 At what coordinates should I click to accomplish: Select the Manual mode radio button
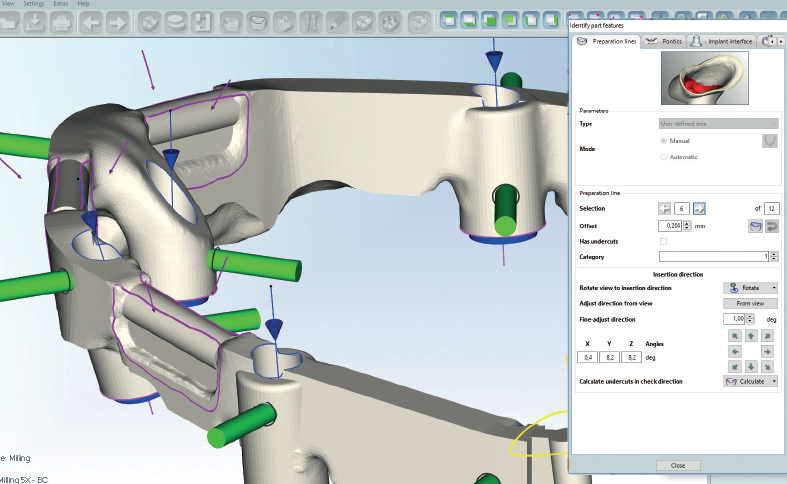(x=664, y=141)
